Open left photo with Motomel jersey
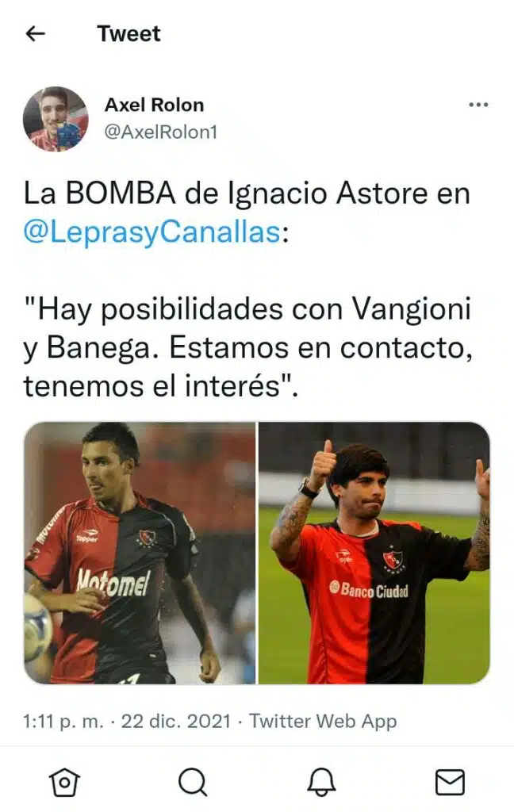514x812 pixels. [140, 553]
